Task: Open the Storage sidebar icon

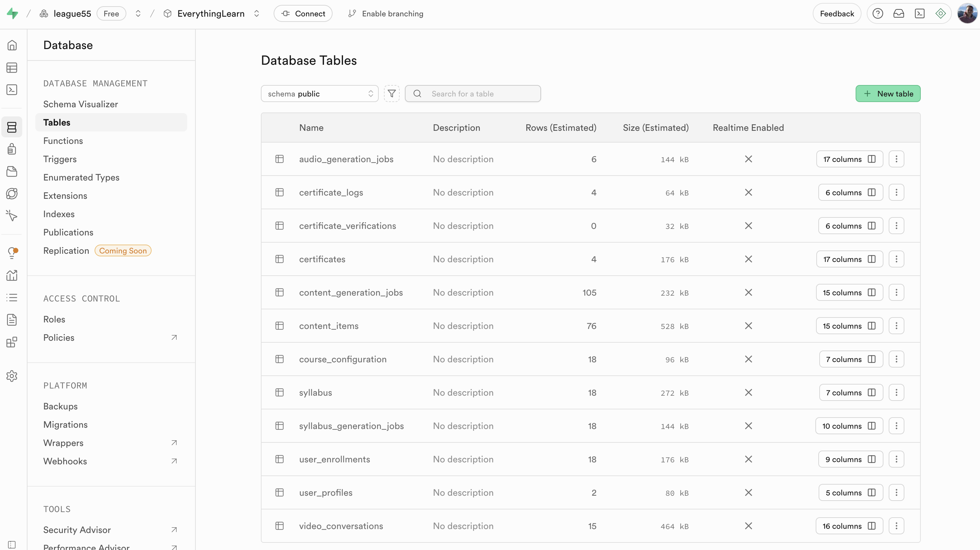Action: 12,171
